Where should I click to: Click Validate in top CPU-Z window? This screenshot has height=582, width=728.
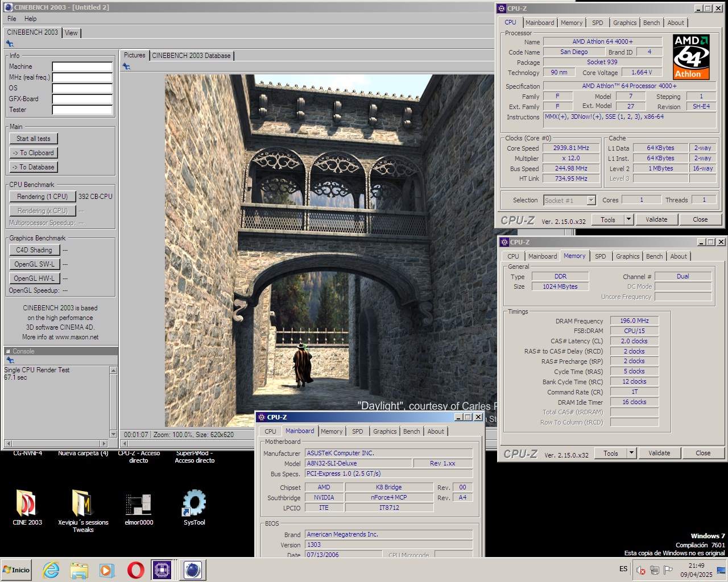click(x=656, y=219)
